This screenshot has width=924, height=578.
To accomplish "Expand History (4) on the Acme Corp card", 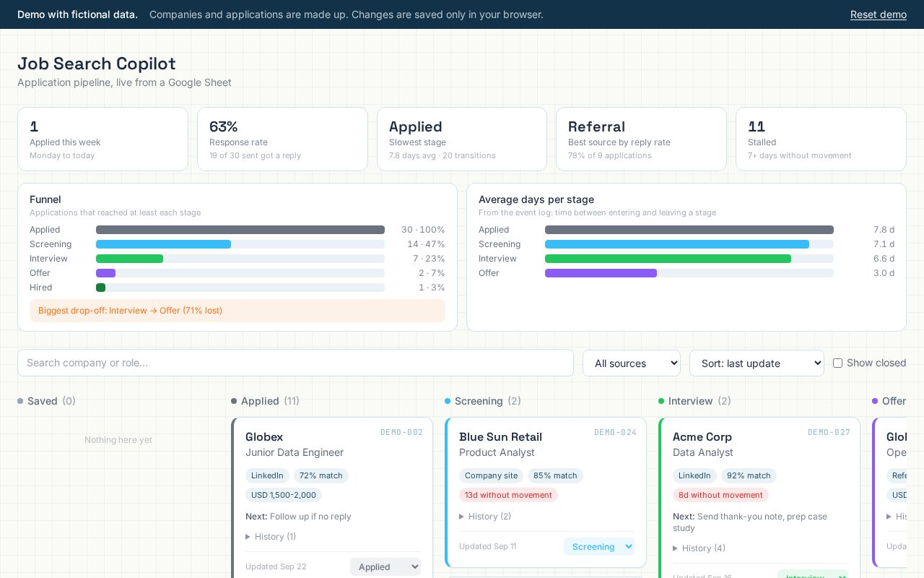I will click(x=699, y=548).
